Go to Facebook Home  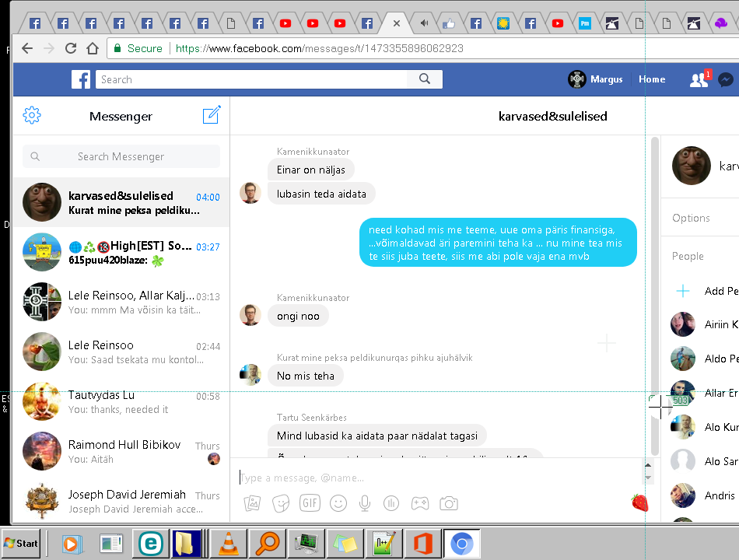point(652,79)
